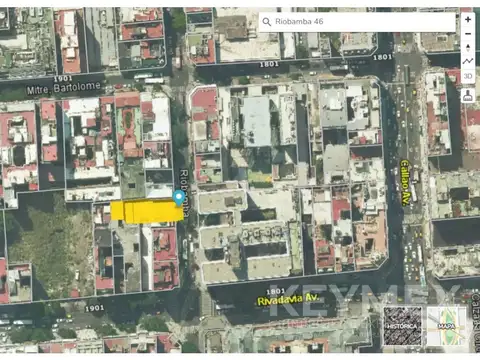This screenshot has width=480, height=360.
Task: Toggle the 3D view mode
Action: coord(468,76)
